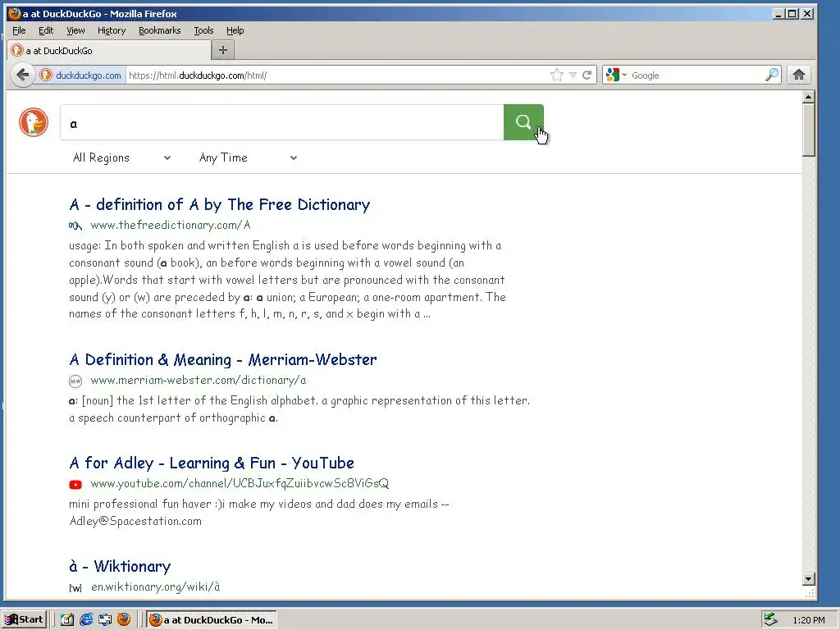Open the Windows Start menu

[24, 619]
